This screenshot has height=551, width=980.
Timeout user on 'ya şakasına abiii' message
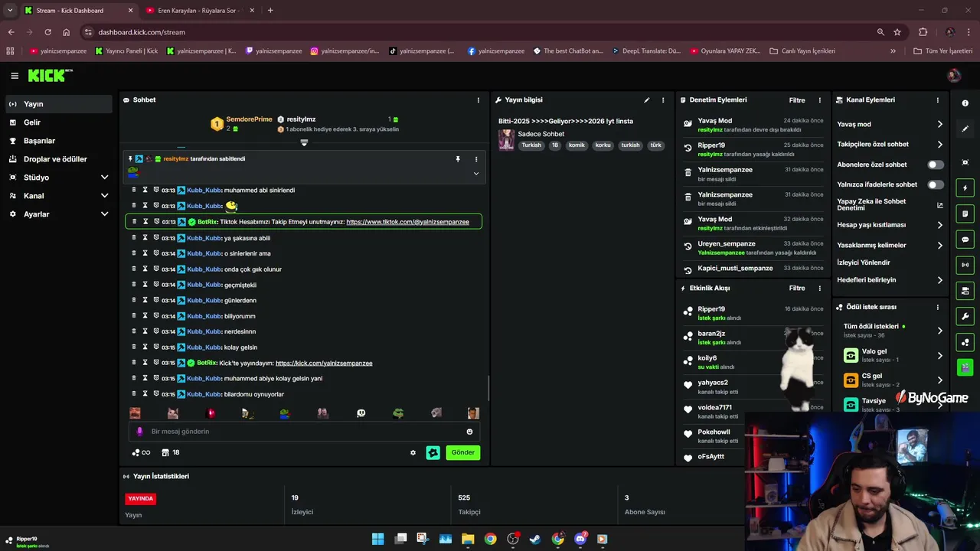coord(145,238)
